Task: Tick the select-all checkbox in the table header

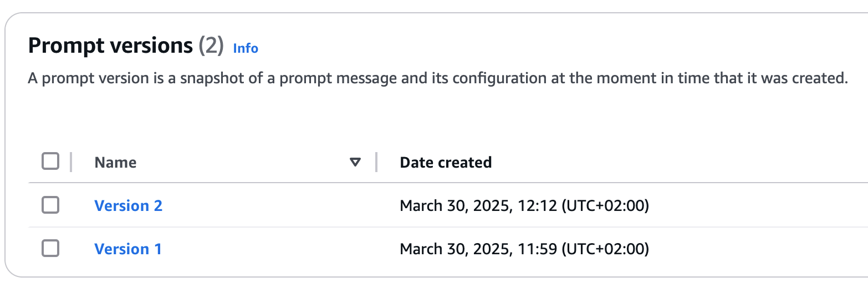Action: (50, 162)
